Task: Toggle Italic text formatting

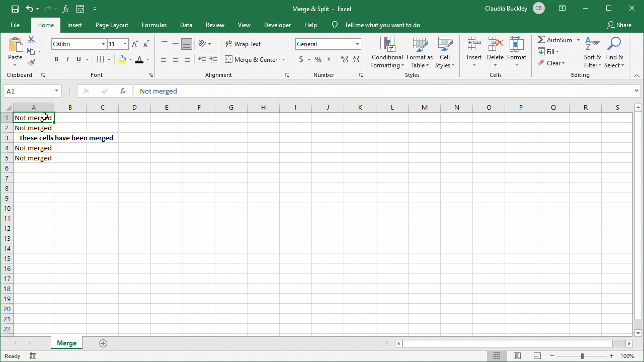Action: tap(67, 59)
